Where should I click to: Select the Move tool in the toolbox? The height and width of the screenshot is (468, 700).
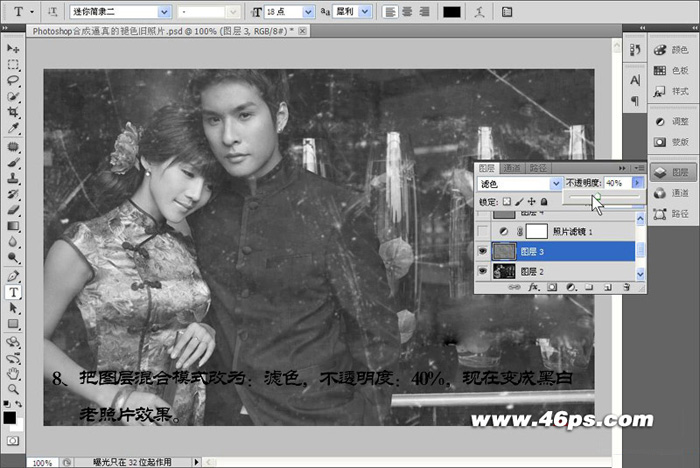pos(14,48)
